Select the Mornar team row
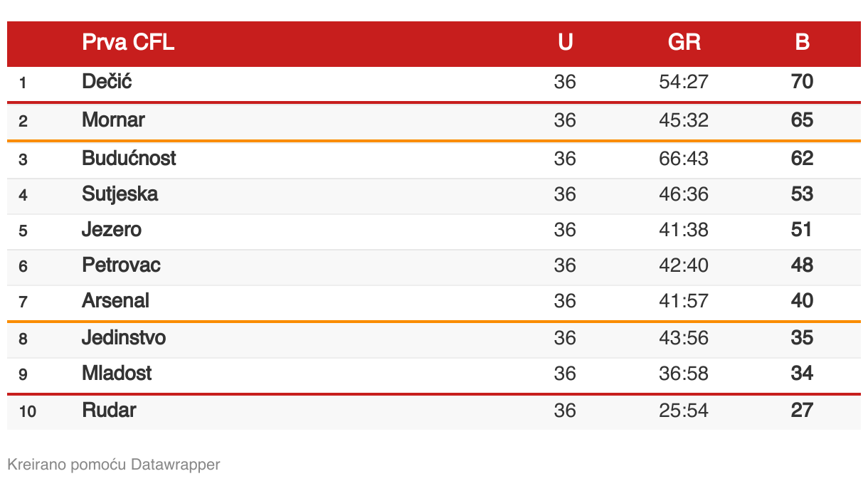The width and height of the screenshot is (868, 481). pyautogui.click(x=434, y=120)
